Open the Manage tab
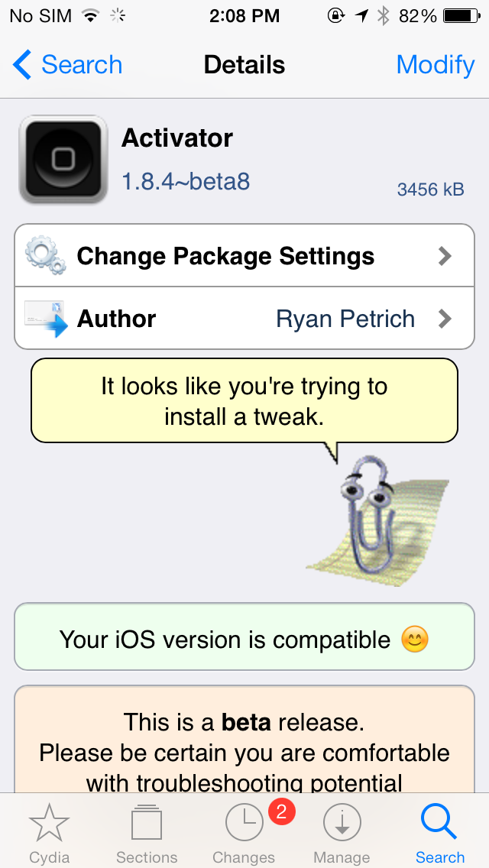 click(342, 833)
